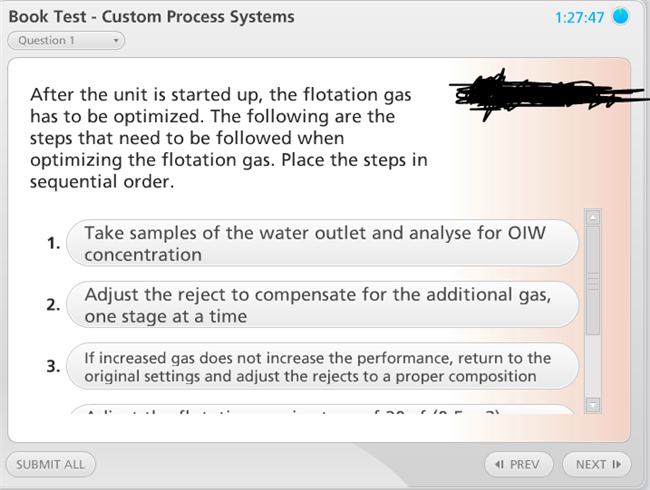This screenshot has height=490, width=650.
Task: Click the 'Book Test - Custom Process Systems' title
Action: 152,17
